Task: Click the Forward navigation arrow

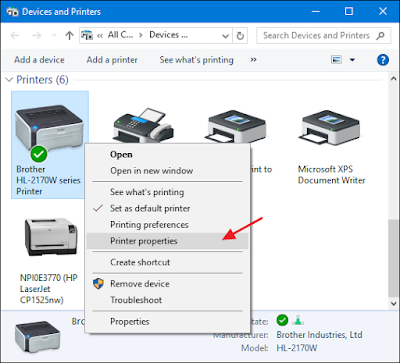Action: tap(36, 36)
